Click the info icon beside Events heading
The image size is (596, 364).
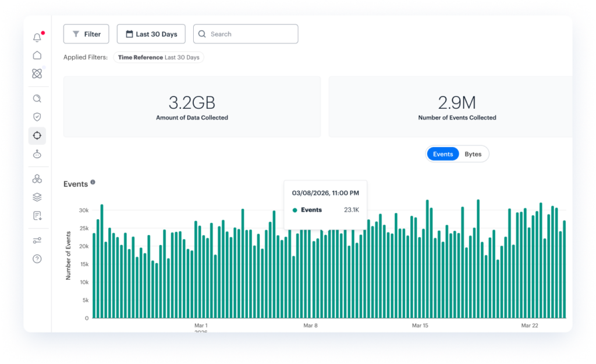(x=93, y=183)
